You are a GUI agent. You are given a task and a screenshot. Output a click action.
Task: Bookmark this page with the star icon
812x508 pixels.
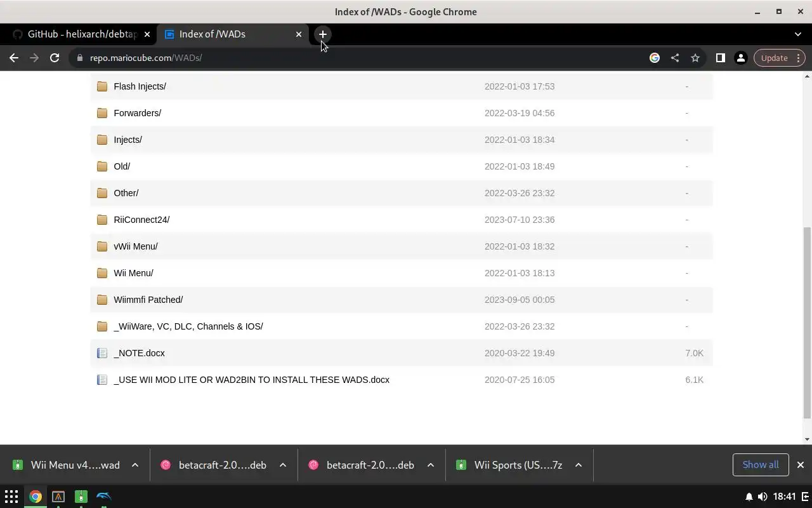point(695,58)
